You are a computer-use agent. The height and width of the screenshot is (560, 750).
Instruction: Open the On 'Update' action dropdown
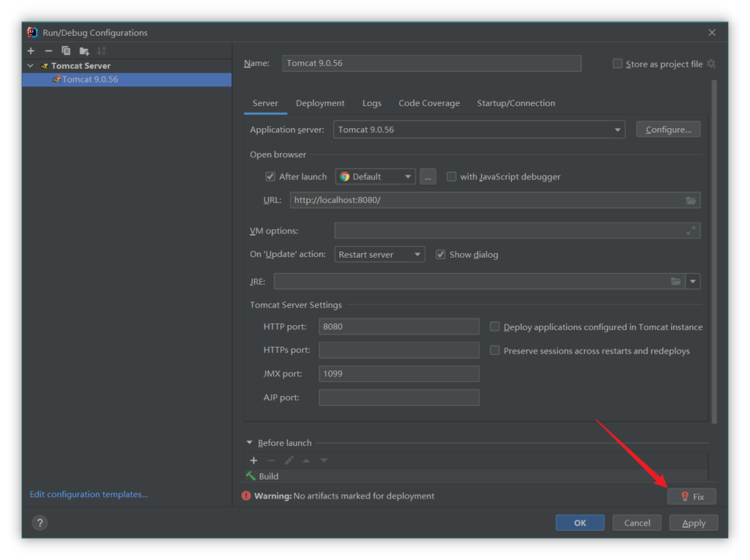[x=379, y=255]
